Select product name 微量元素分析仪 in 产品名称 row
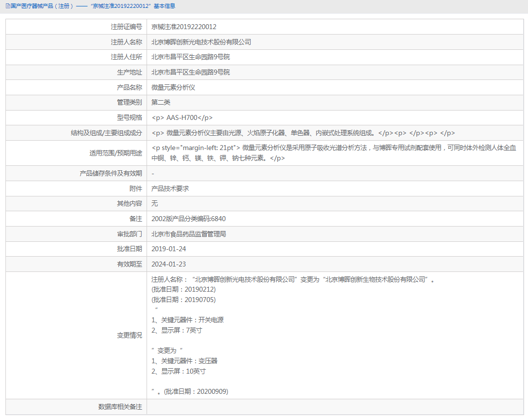Image resolution: width=528 pixels, height=420 pixels. tap(173, 87)
